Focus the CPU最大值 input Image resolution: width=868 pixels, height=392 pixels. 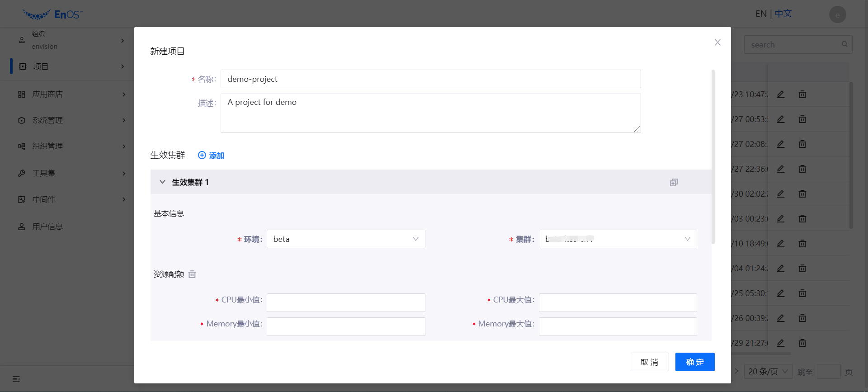coord(618,302)
